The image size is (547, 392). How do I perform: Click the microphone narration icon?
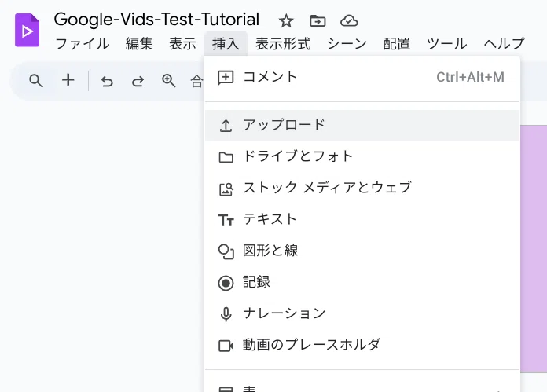point(226,314)
